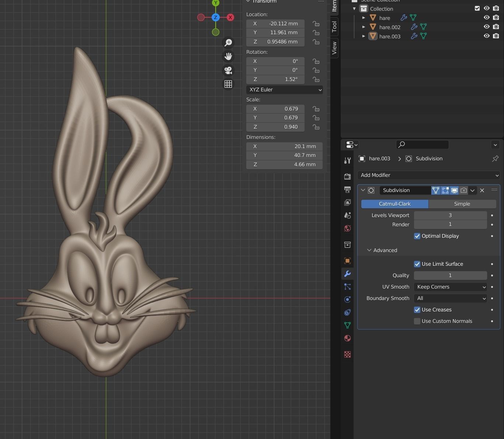This screenshot has height=439, width=504.
Task: Open the Object Data mesh tab
Action: [347, 325]
